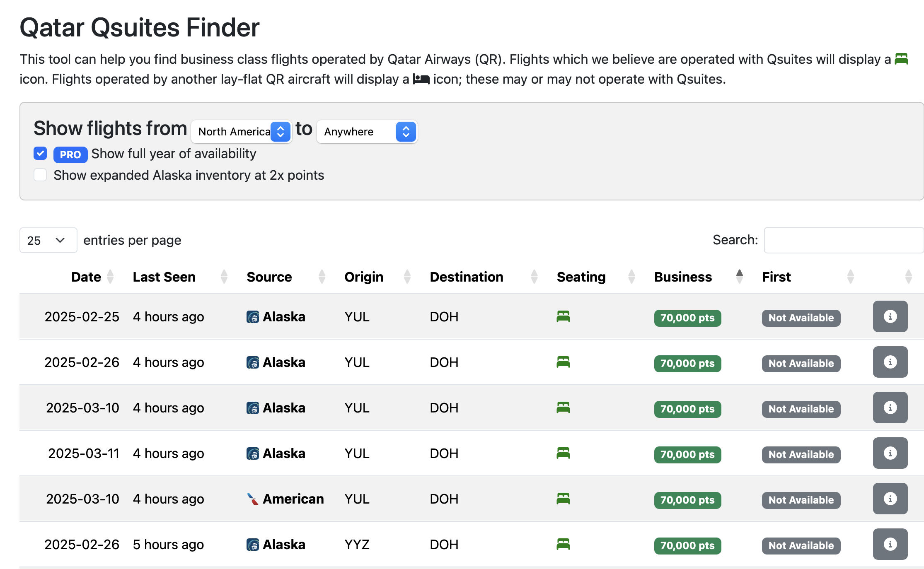The image size is (924, 569).
Task: Click Qsuites bed icon in 2025-03-11 row
Action: pos(563,453)
